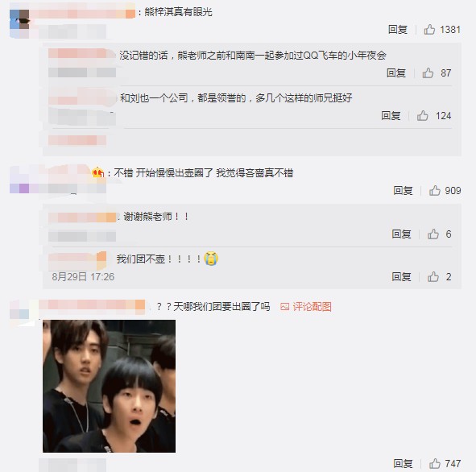The width and height of the screenshot is (476, 472).
Task: Like the QQ飞车 reply with 87 likes
Action: pyautogui.click(x=428, y=72)
